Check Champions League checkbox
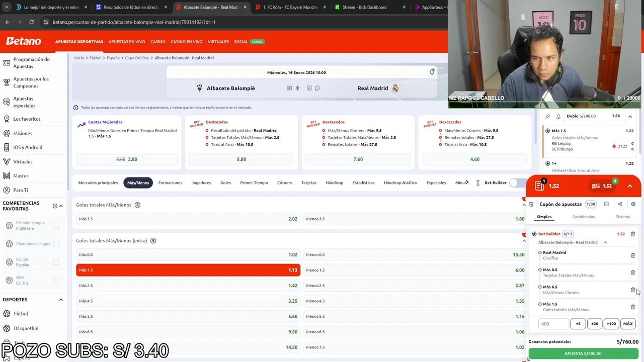 [x=56, y=244]
